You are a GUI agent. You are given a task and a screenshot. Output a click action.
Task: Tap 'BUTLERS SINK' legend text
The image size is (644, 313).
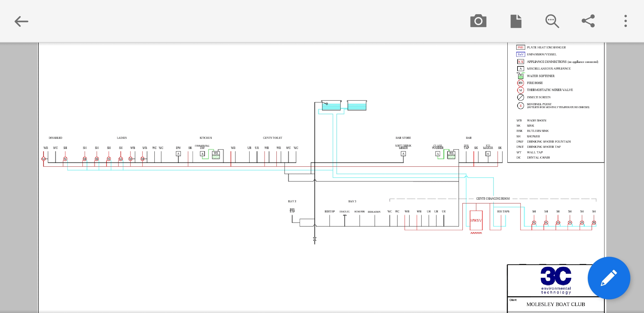538,131
